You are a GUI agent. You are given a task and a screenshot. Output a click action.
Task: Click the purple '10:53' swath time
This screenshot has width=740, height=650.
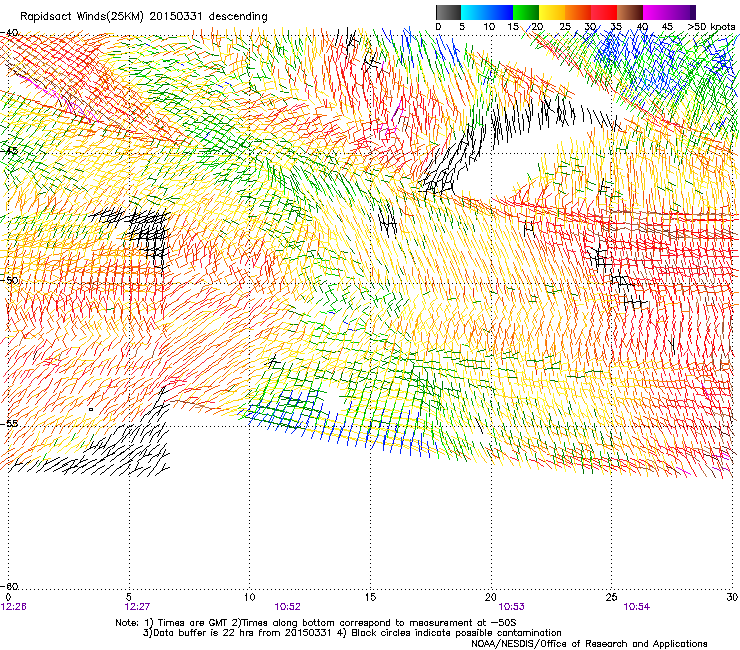pos(512,607)
